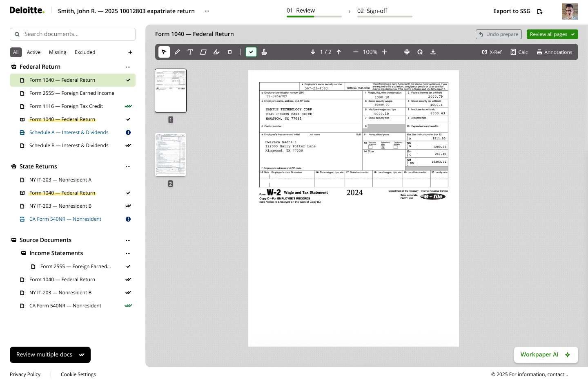Click Review multiple docs button

tap(50, 355)
